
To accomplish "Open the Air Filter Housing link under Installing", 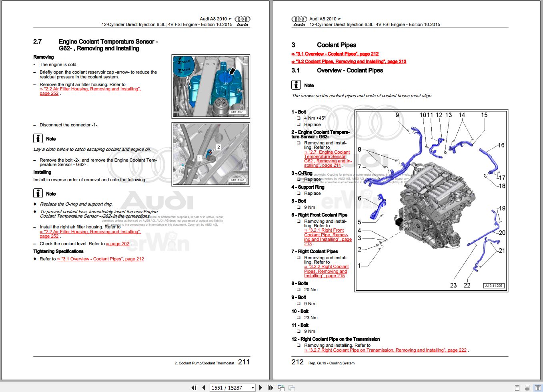I will (x=90, y=234).
